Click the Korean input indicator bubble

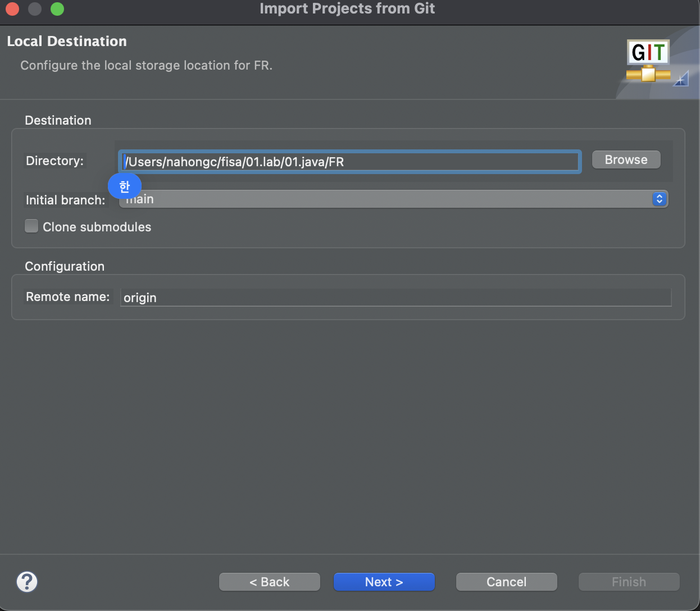click(x=124, y=186)
